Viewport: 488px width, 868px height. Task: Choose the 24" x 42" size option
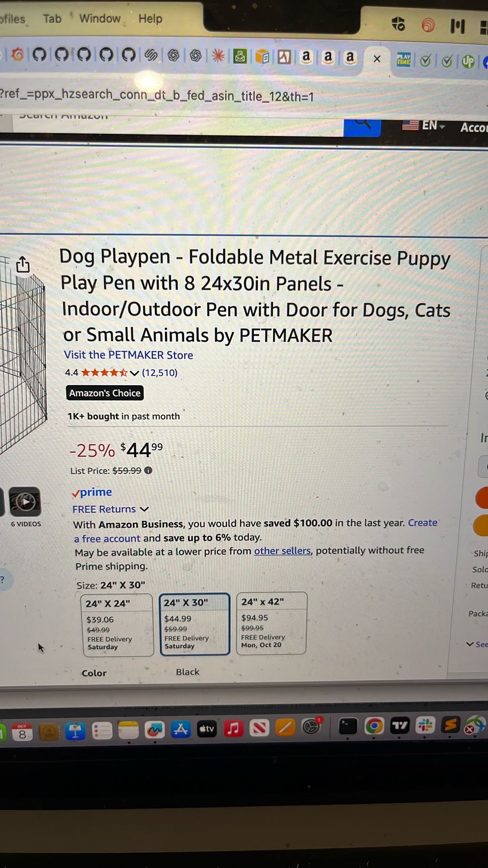point(272,623)
